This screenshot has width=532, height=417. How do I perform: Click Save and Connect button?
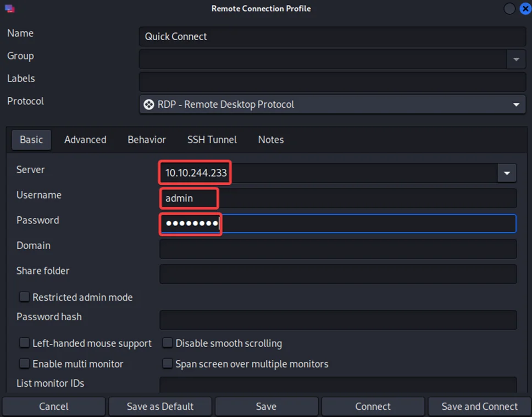point(479,407)
